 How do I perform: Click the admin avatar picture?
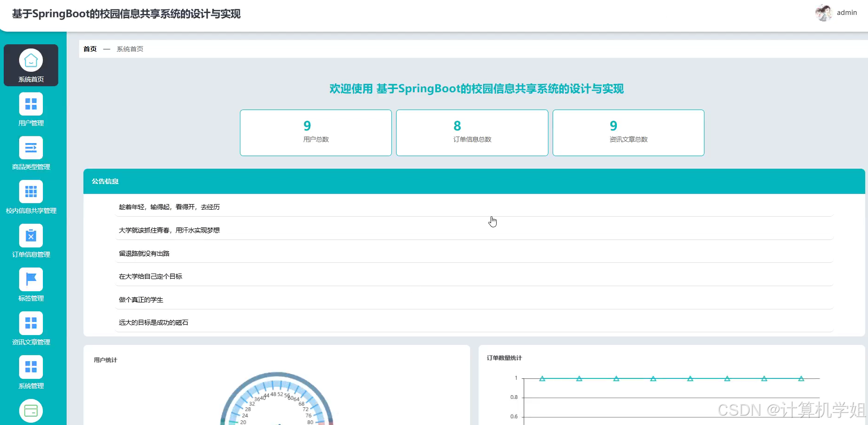click(x=823, y=13)
